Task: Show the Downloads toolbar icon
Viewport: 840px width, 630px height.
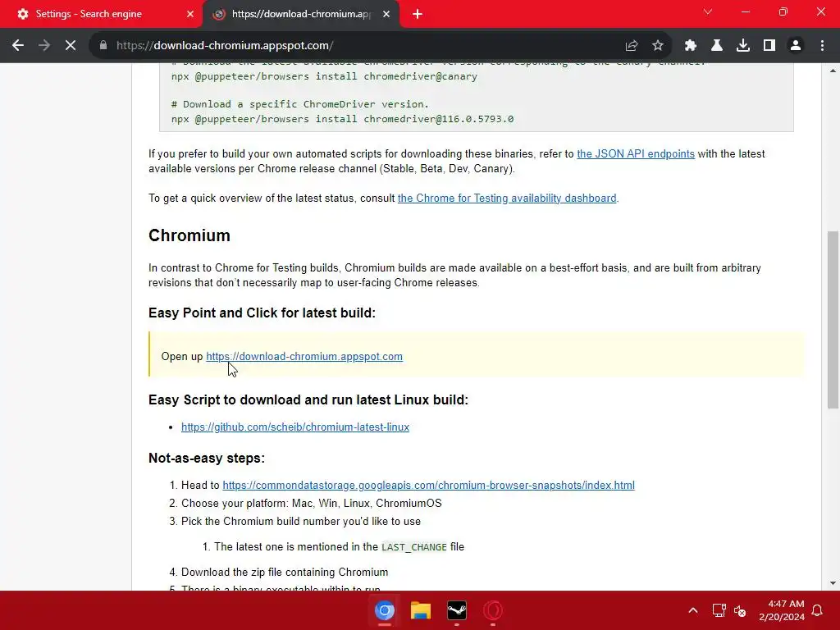Action: coord(743,46)
